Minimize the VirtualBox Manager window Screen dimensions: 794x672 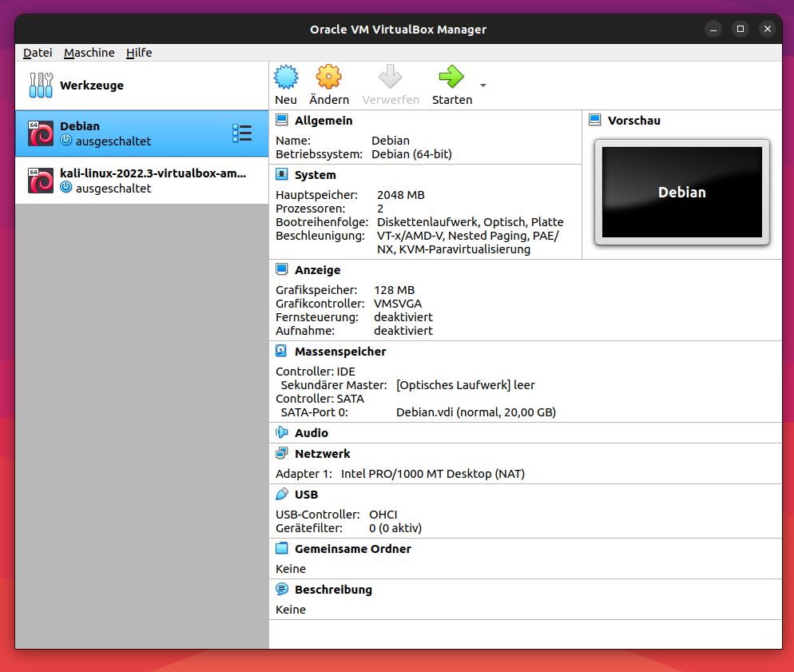713,29
